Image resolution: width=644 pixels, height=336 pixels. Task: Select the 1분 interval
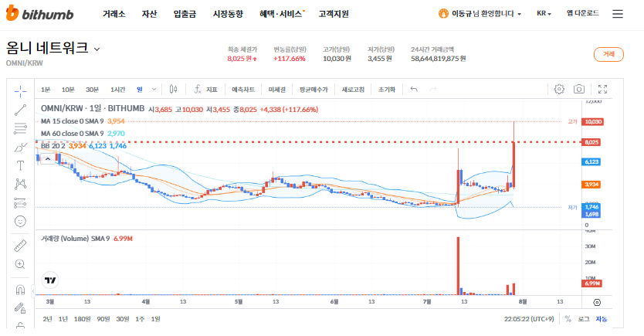pyautogui.click(x=46, y=90)
